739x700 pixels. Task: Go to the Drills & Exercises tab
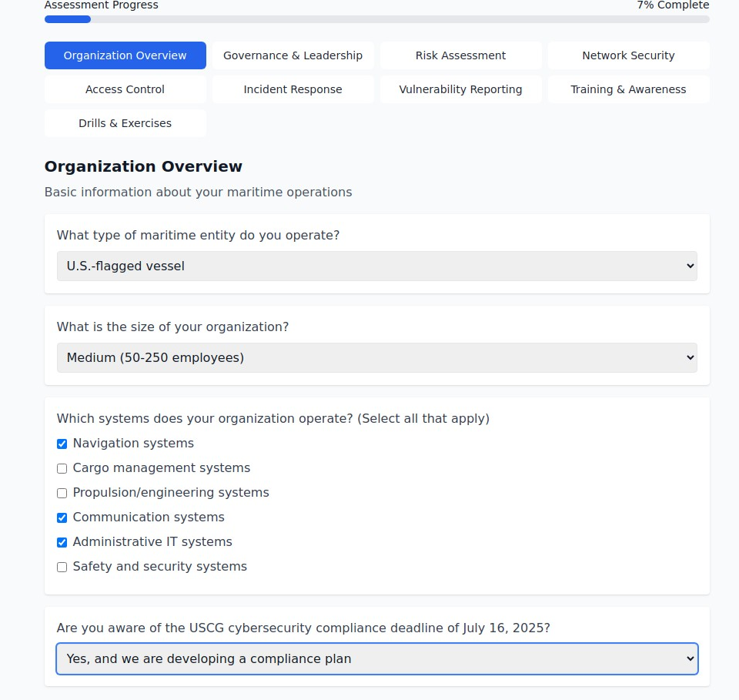point(125,123)
